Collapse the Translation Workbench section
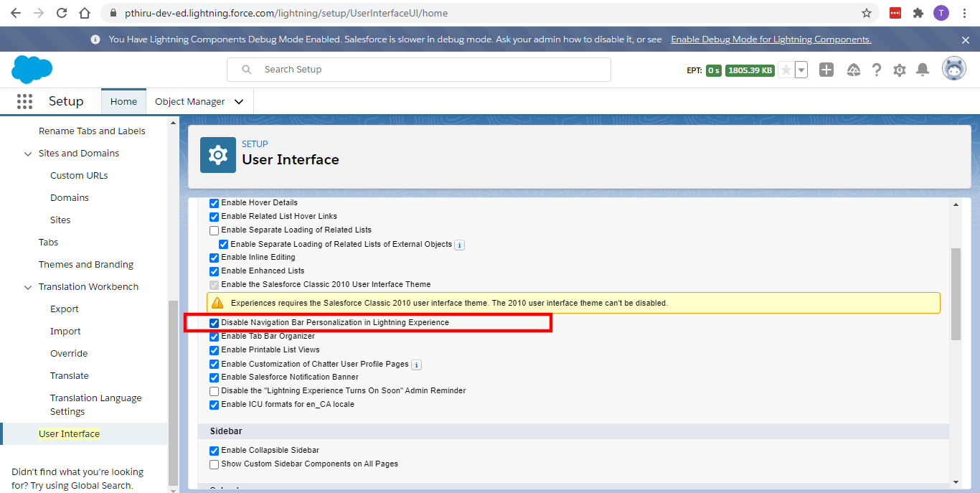This screenshot has width=980, height=493. pyautogui.click(x=28, y=286)
